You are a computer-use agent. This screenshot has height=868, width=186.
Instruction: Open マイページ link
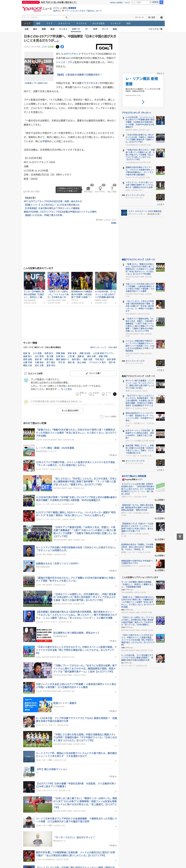[x=139, y=18]
